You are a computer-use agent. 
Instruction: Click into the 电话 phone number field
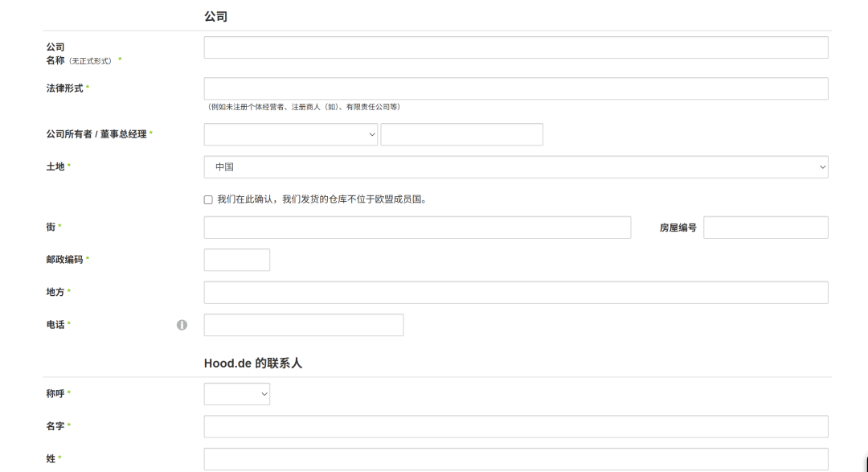click(x=303, y=325)
